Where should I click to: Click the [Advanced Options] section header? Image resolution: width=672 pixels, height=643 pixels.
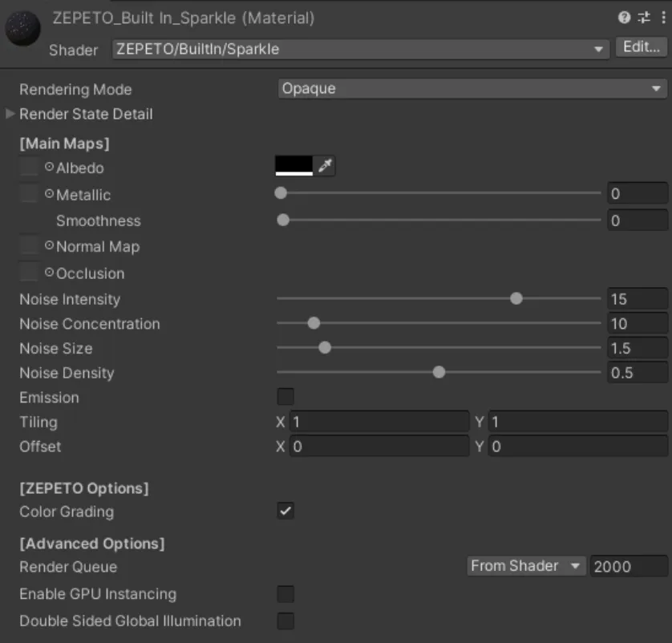(x=92, y=544)
